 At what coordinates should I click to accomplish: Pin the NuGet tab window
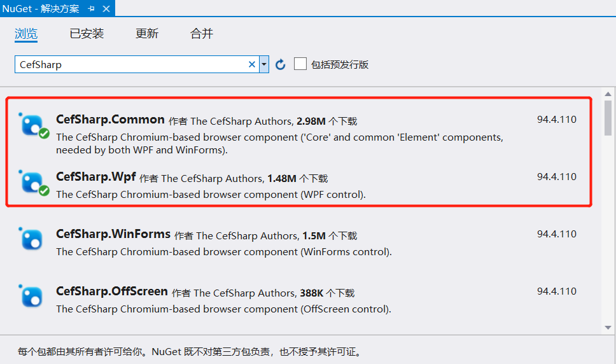click(x=92, y=9)
